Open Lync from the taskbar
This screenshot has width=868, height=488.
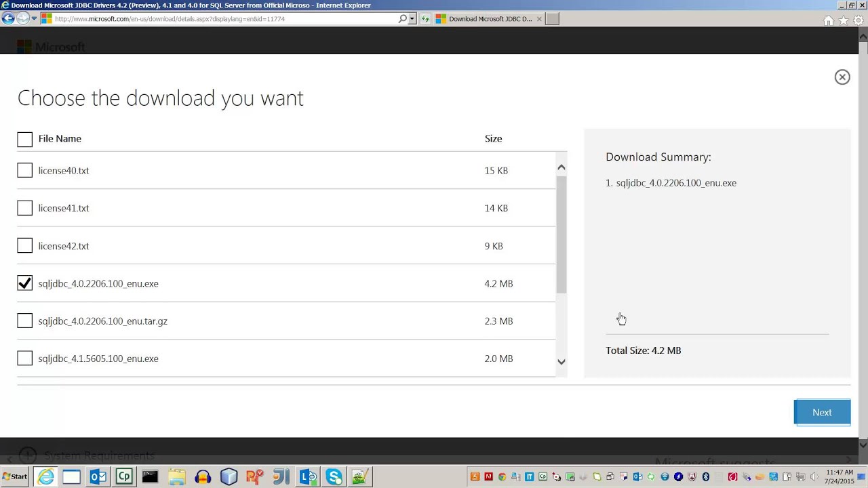coord(308,477)
